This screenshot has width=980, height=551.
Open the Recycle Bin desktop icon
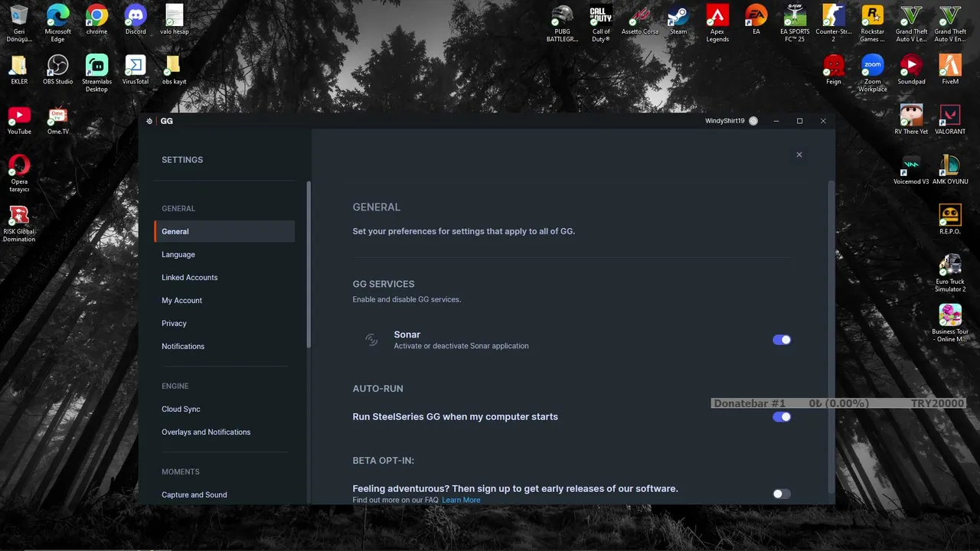click(19, 15)
